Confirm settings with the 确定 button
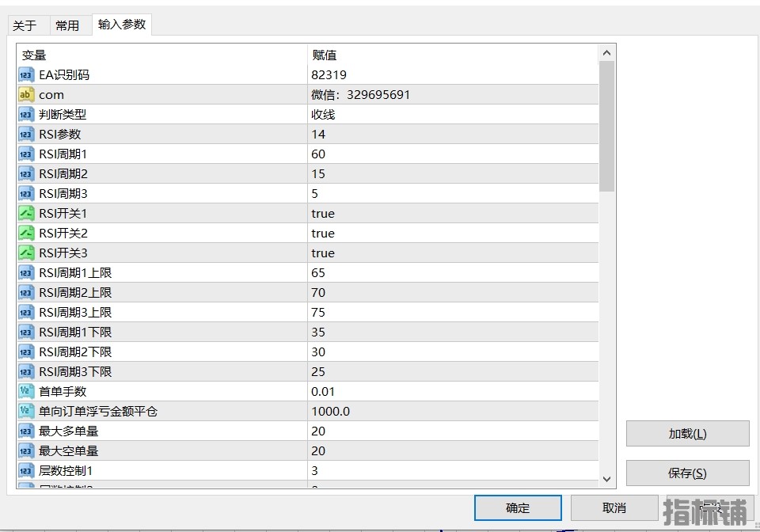The image size is (760, 532). click(518, 507)
